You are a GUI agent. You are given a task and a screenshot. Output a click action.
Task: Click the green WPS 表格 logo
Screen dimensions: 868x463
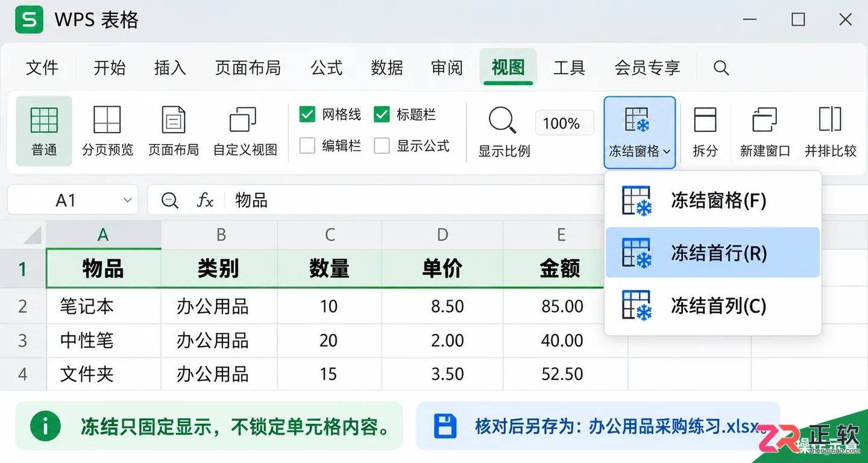click(x=30, y=20)
